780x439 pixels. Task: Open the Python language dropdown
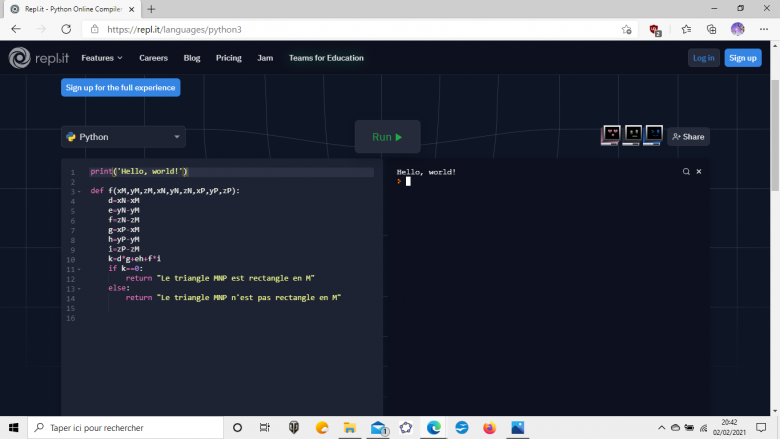pyautogui.click(x=122, y=137)
